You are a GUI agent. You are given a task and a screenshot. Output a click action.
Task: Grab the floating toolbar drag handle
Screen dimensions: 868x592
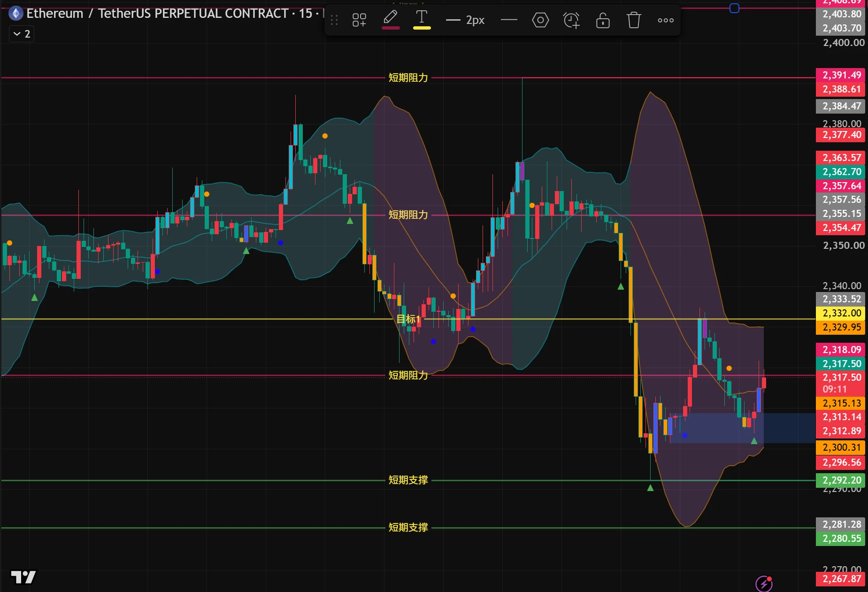334,20
